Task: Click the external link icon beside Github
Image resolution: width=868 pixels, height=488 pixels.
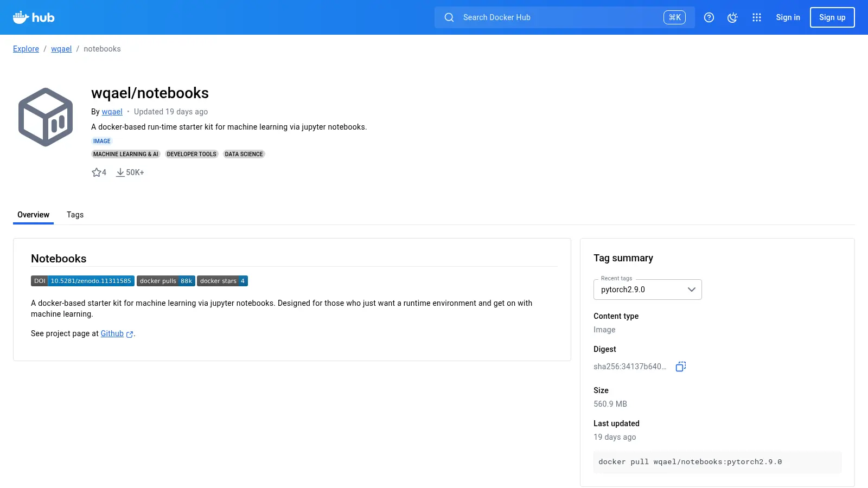Action: pyautogui.click(x=130, y=334)
